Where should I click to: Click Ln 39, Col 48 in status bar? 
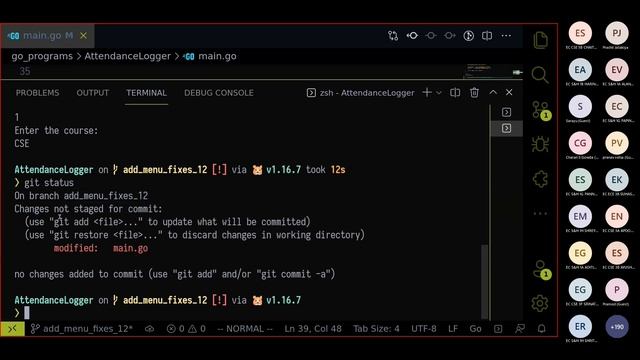tap(313, 329)
